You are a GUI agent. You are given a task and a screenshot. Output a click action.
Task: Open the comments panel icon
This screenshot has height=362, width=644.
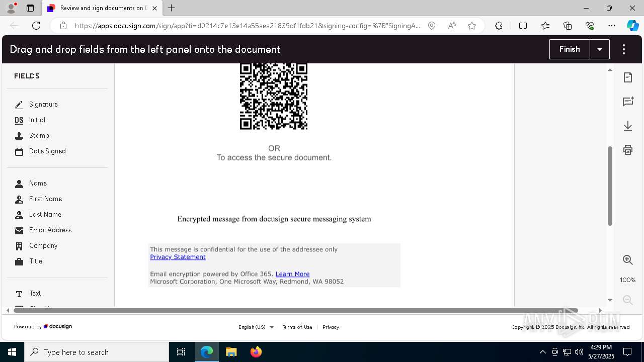click(628, 102)
